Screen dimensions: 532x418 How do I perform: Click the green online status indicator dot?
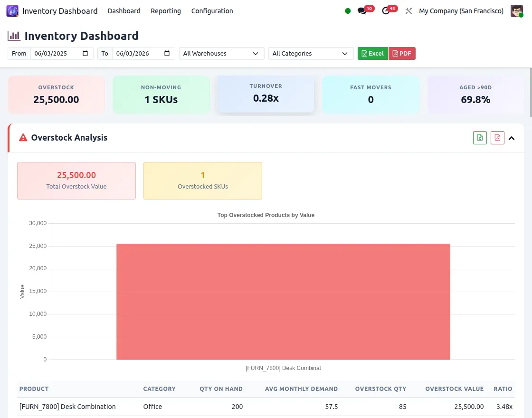coord(347,10)
